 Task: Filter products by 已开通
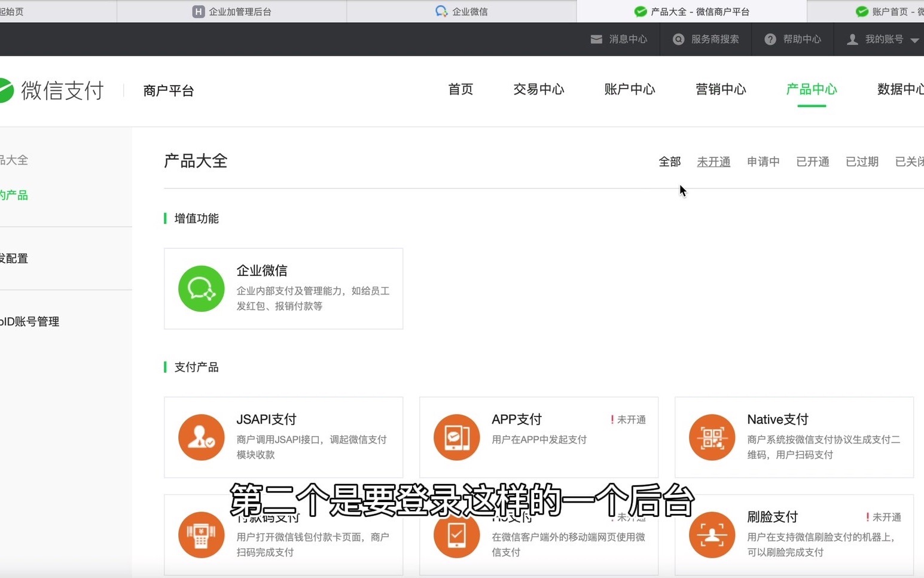pos(813,162)
